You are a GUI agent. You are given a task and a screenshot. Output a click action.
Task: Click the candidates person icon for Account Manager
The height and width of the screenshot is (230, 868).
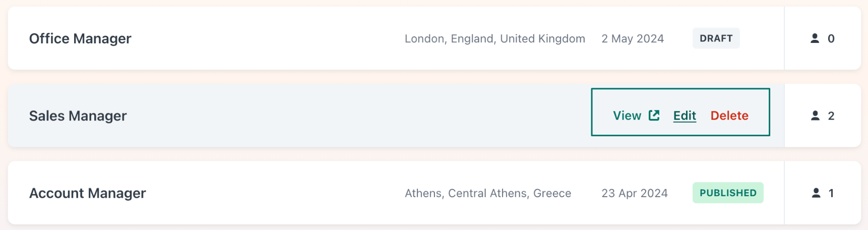(x=816, y=193)
